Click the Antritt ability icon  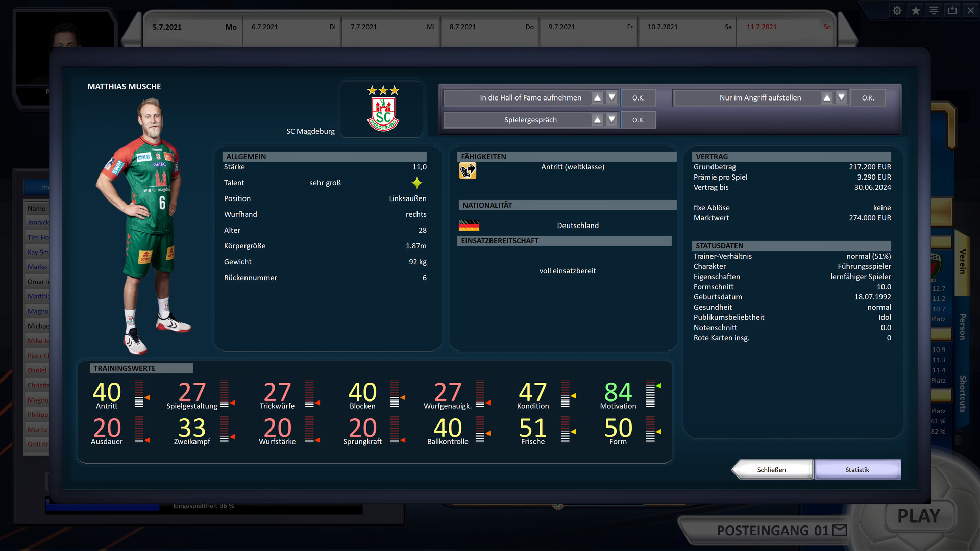[468, 171]
